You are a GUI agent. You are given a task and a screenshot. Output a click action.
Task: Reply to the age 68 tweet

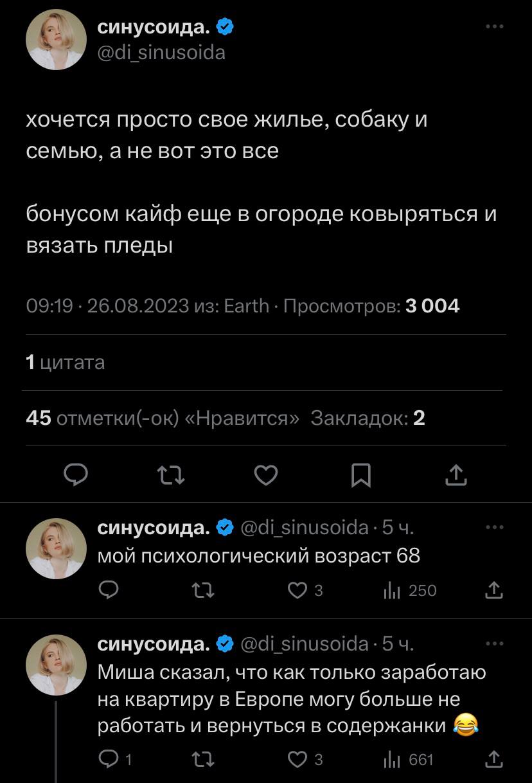point(110,590)
